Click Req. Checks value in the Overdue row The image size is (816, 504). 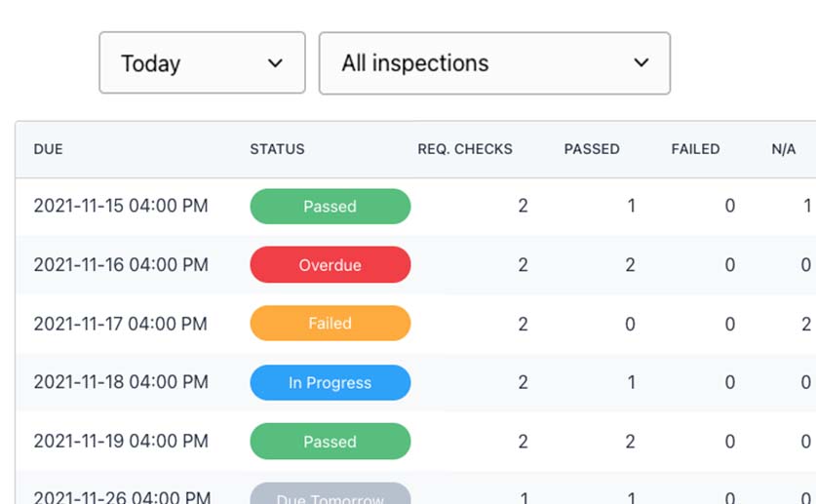(x=523, y=265)
